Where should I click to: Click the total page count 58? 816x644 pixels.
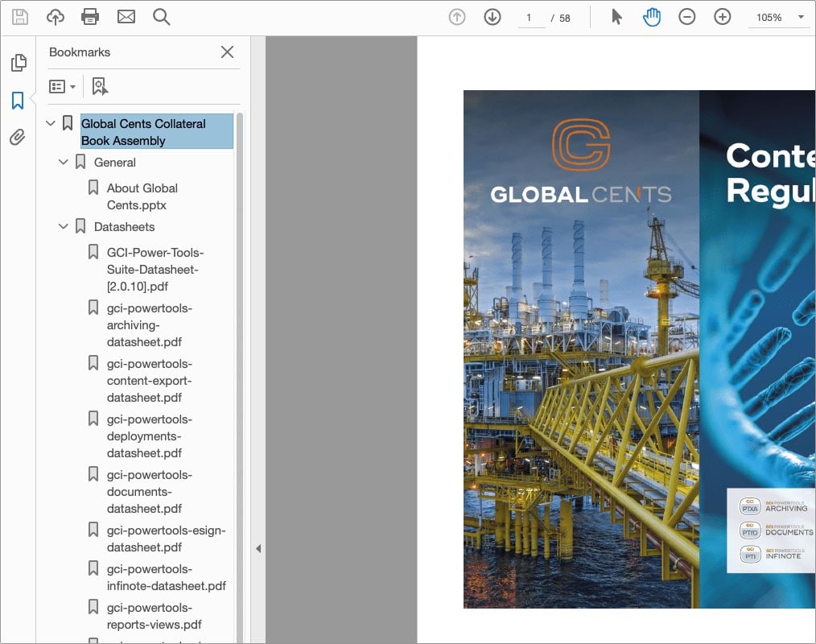[565, 19]
